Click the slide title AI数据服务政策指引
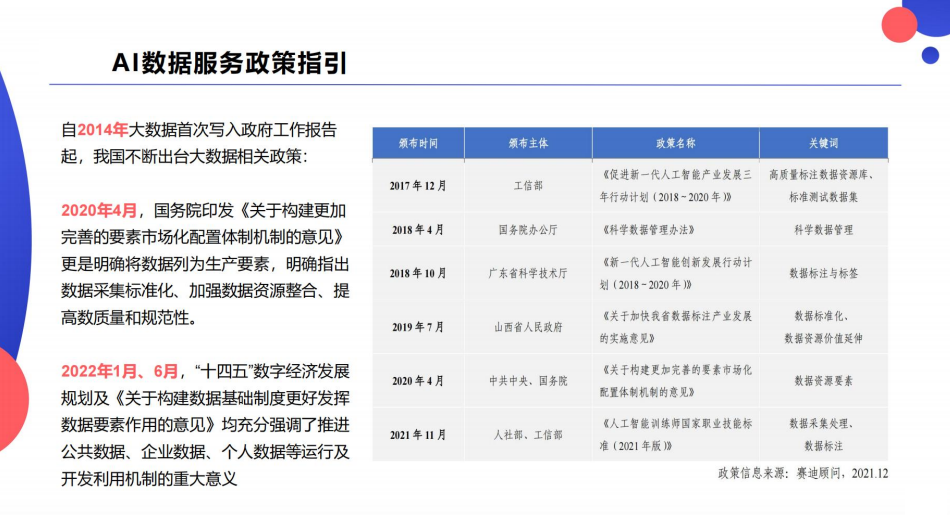The height and width of the screenshot is (515, 950). (x=230, y=63)
